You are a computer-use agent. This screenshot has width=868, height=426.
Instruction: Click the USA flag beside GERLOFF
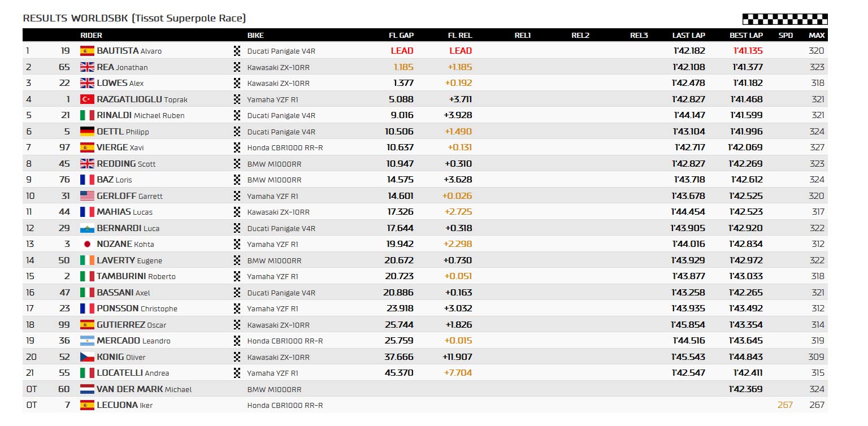coord(87,196)
